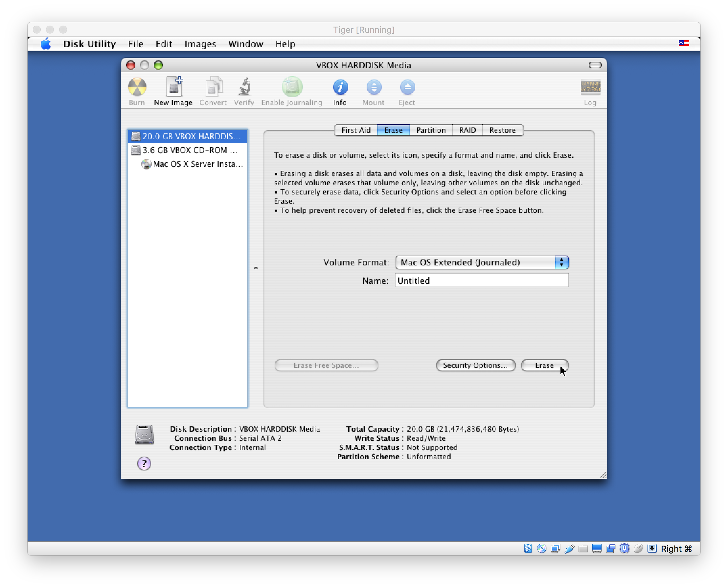Click the 'Internal' connection type value

(x=252, y=447)
